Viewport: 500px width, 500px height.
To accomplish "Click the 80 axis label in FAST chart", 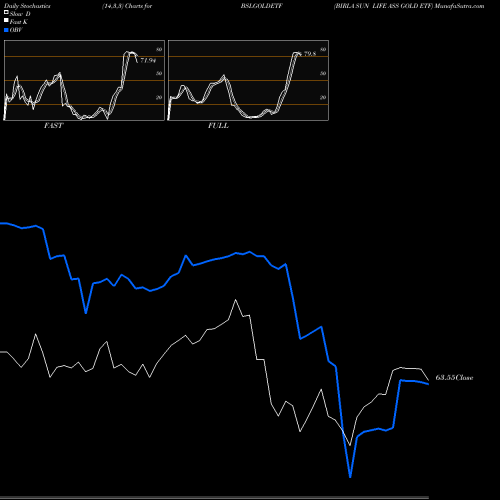I will [159, 49].
